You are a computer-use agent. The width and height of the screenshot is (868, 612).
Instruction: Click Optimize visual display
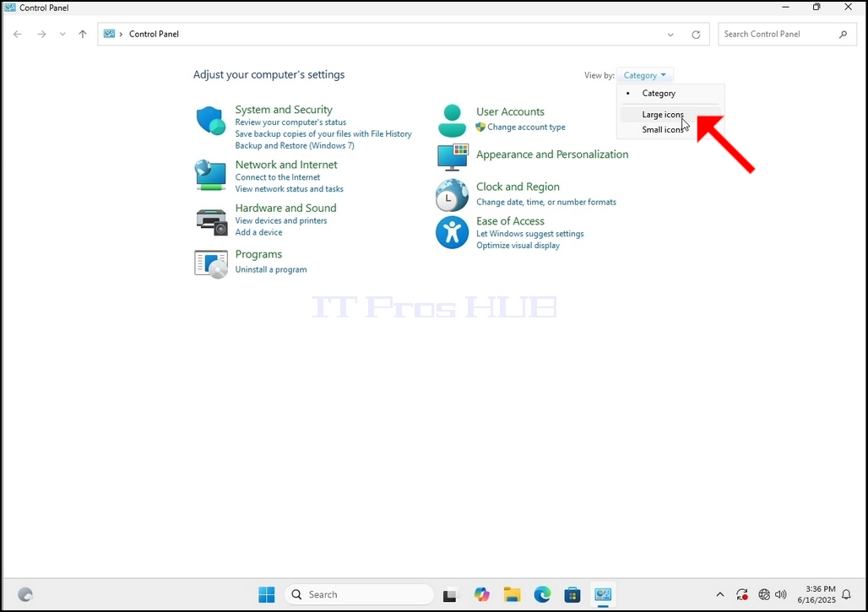[x=518, y=245]
